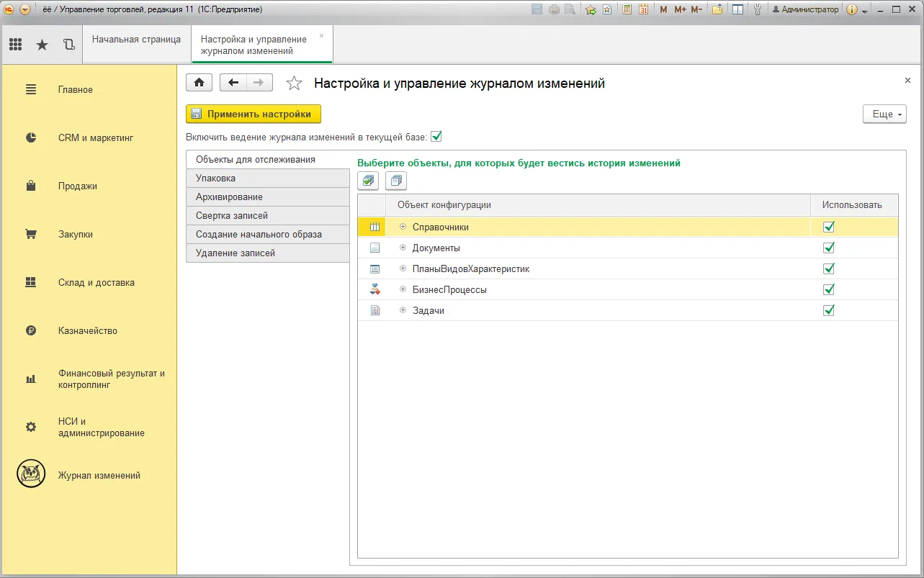Expand the Документы tree node
The width and height of the screenshot is (924, 578).
pos(403,248)
